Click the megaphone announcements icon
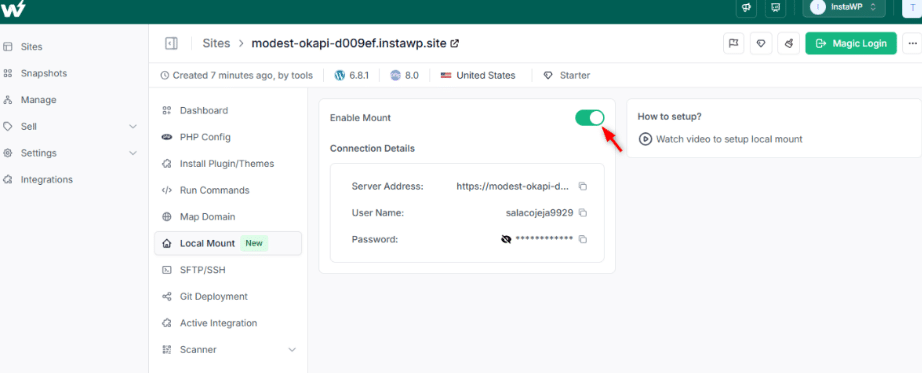 746,7
